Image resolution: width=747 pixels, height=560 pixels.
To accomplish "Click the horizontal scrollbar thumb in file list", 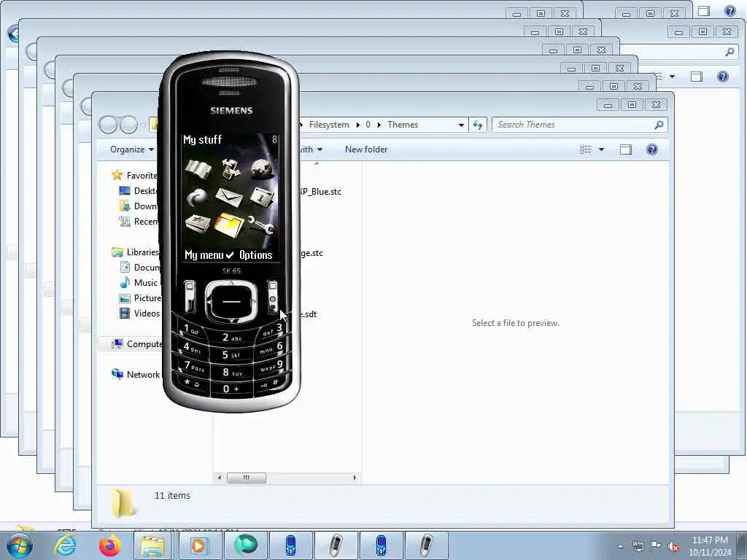I will click(247, 477).
